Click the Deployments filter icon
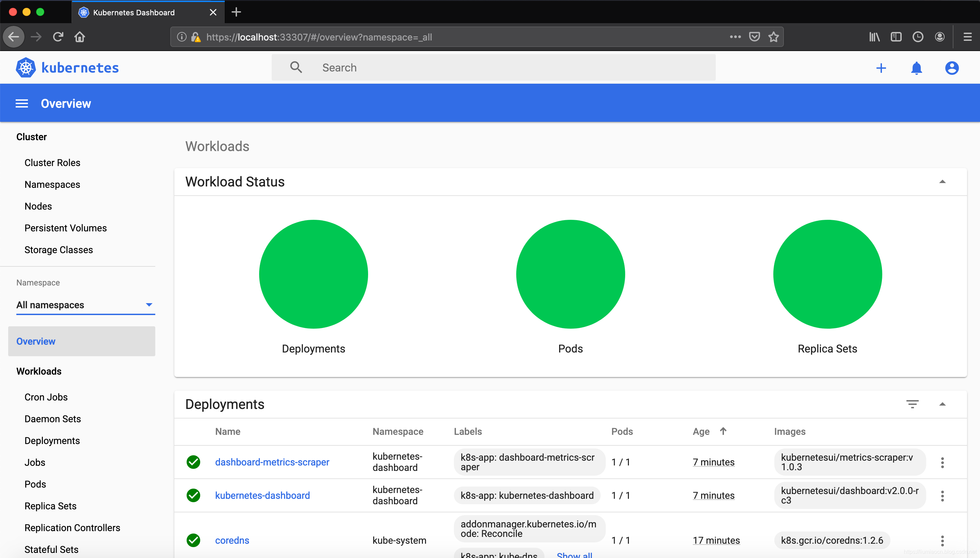 (912, 404)
